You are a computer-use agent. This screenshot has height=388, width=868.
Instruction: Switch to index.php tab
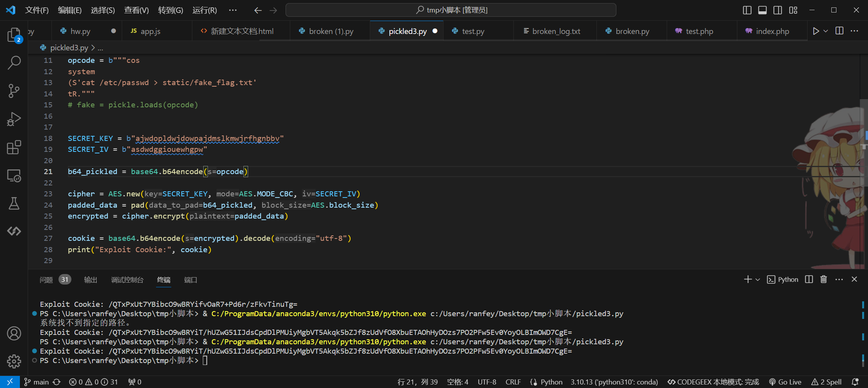point(772,31)
